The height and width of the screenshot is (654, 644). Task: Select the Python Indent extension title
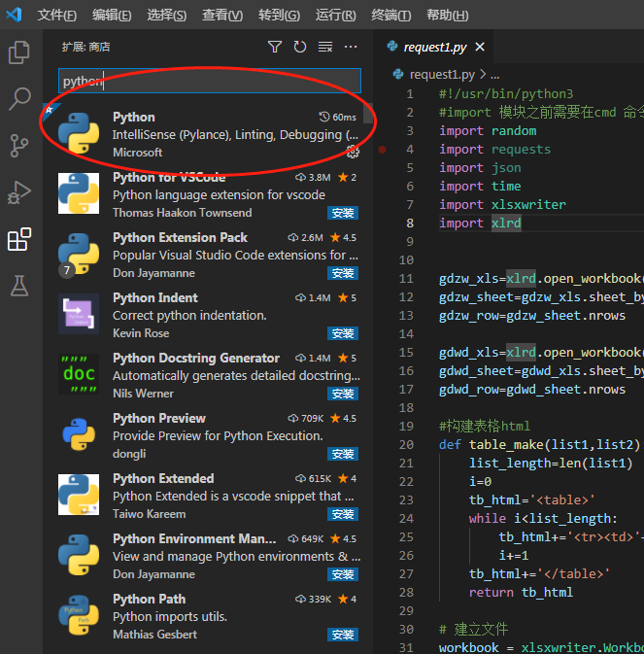point(155,297)
